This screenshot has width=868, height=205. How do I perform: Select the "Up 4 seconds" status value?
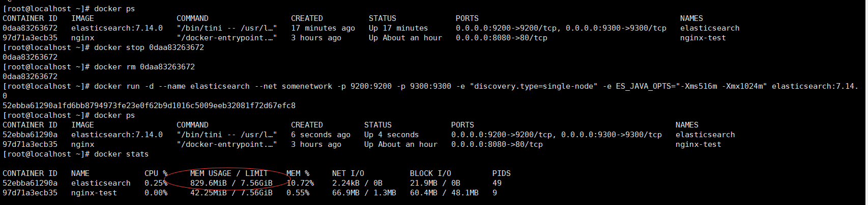coord(391,135)
